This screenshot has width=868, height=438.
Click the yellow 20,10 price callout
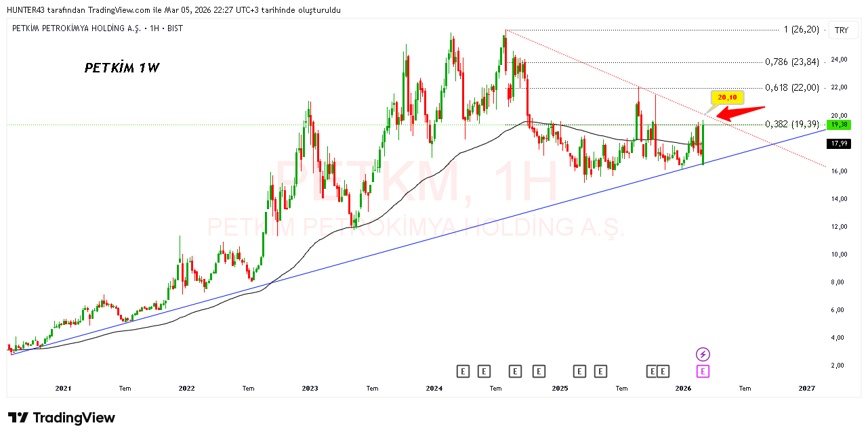coord(727,97)
